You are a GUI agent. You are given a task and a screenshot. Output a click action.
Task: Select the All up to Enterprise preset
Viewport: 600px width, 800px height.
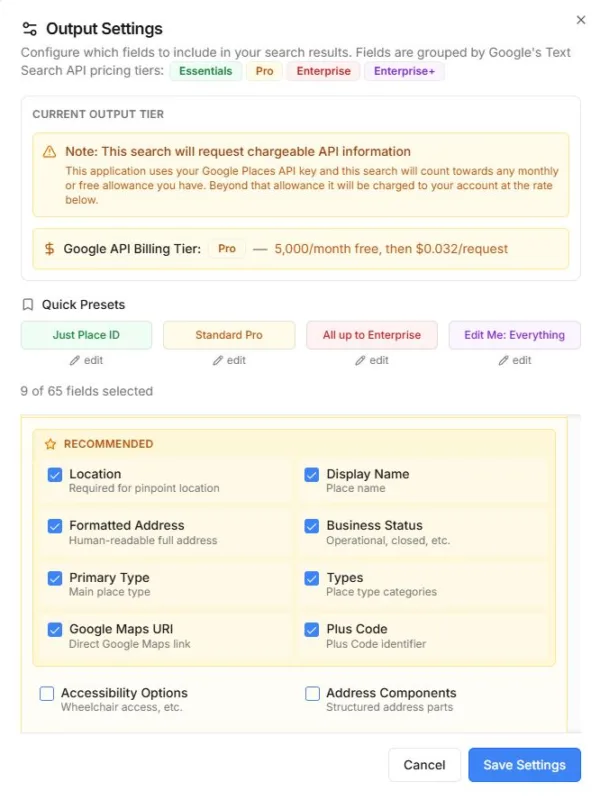tap(371, 335)
